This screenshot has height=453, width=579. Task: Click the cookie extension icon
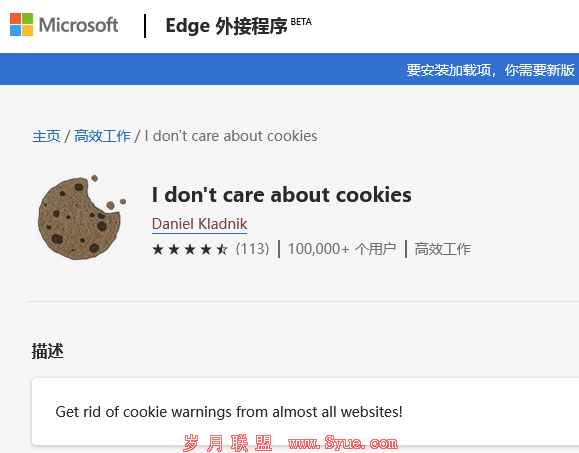coord(82,218)
